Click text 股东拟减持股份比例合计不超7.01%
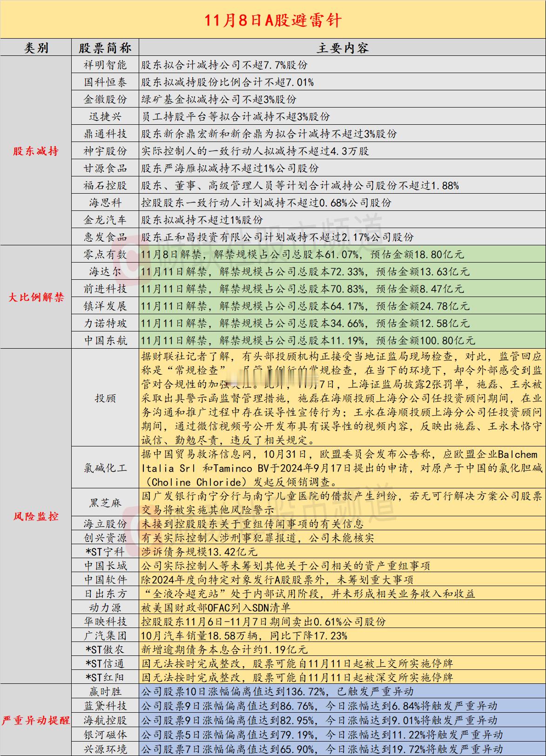The width and height of the screenshot is (546, 756). (227, 82)
